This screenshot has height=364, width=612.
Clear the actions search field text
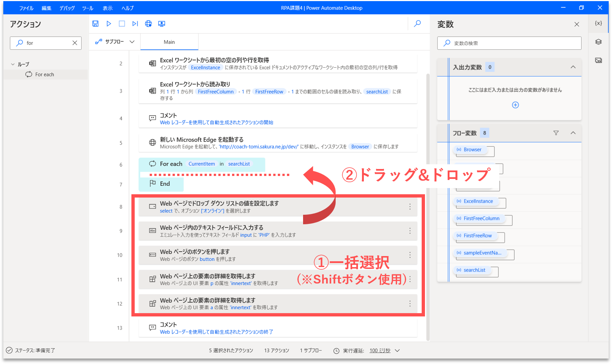[75, 43]
